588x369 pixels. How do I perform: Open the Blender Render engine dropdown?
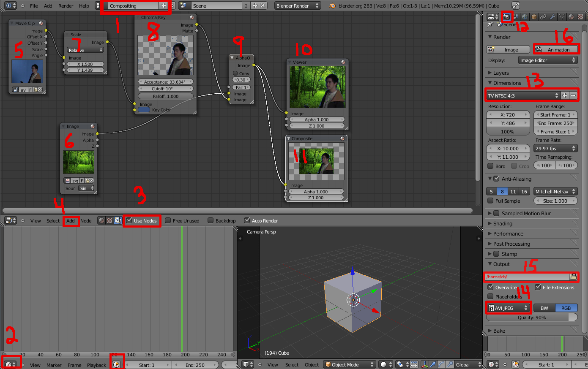point(298,5)
